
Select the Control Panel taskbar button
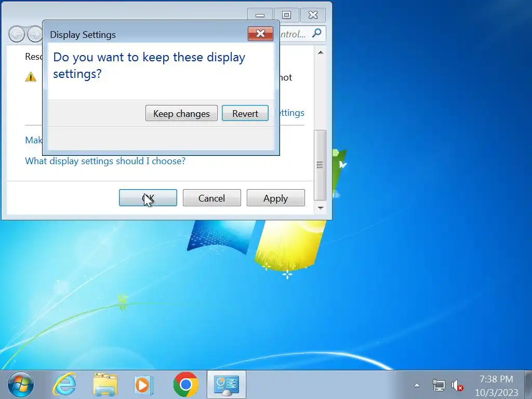pyautogui.click(x=227, y=385)
